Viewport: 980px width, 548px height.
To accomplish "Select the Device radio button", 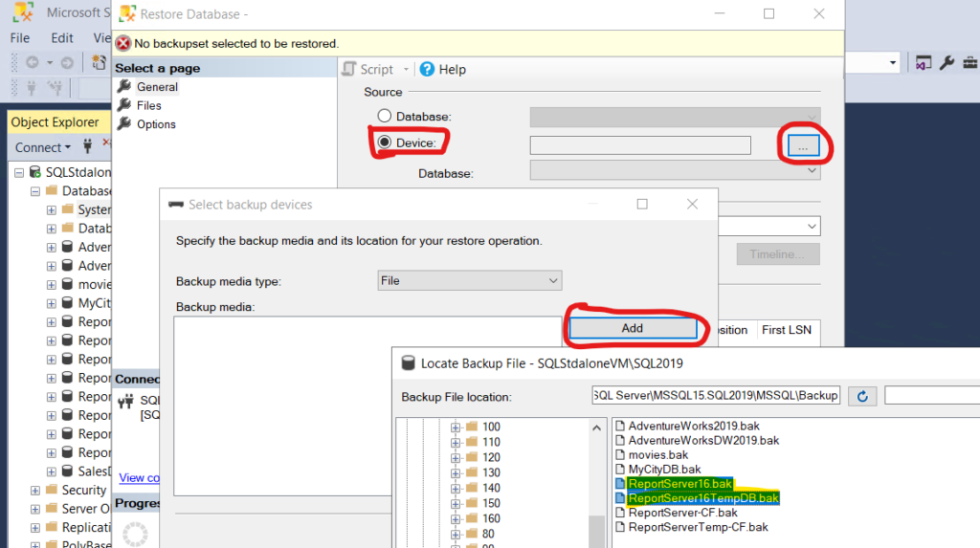I will [x=385, y=142].
